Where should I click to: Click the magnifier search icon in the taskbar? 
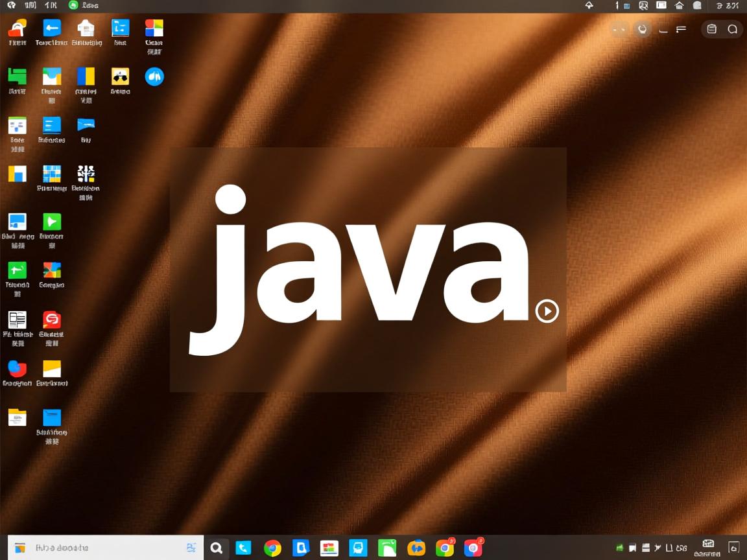[x=217, y=548]
